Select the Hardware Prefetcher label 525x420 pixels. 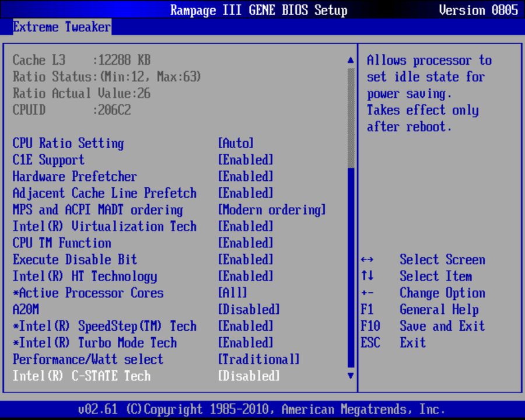pyautogui.click(x=75, y=177)
